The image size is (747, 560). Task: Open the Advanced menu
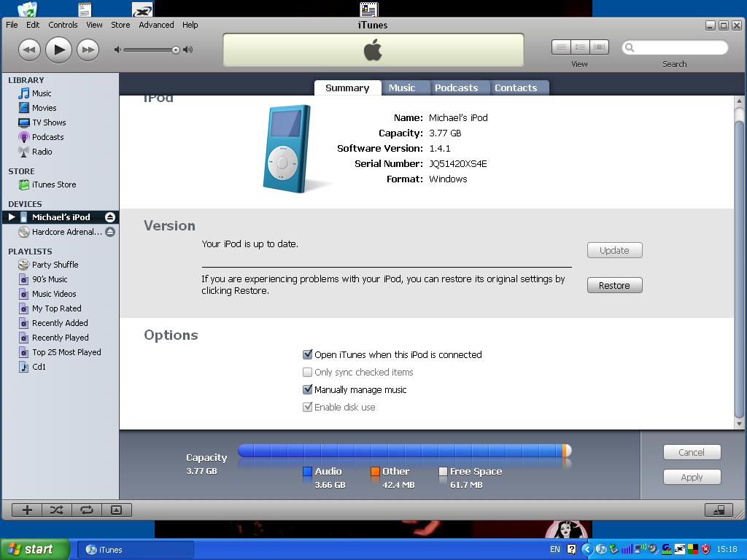pyautogui.click(x=156, y=25)
